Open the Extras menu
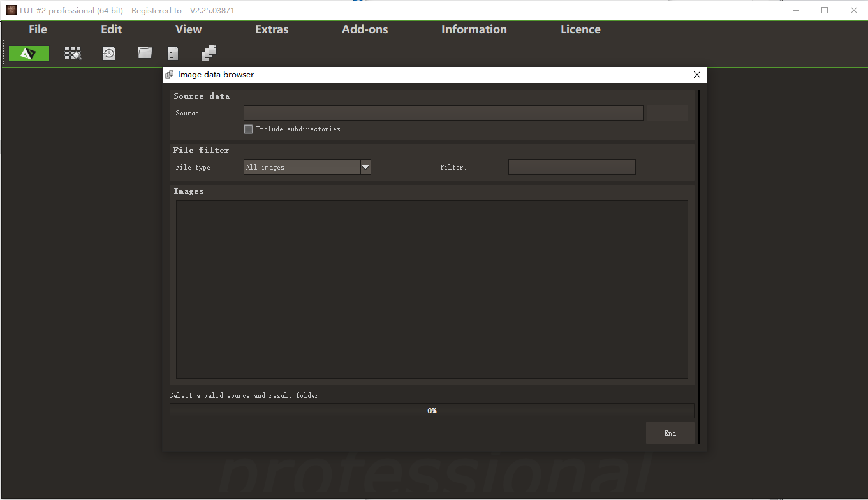The height and width of the screenshot is (500, 868). 272,29
